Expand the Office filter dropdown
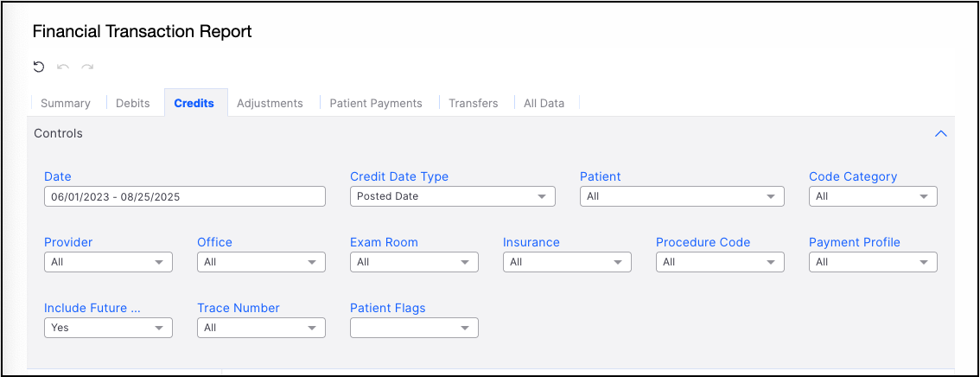The height and width of the screenshot is (377, 980). pos(261,262)
